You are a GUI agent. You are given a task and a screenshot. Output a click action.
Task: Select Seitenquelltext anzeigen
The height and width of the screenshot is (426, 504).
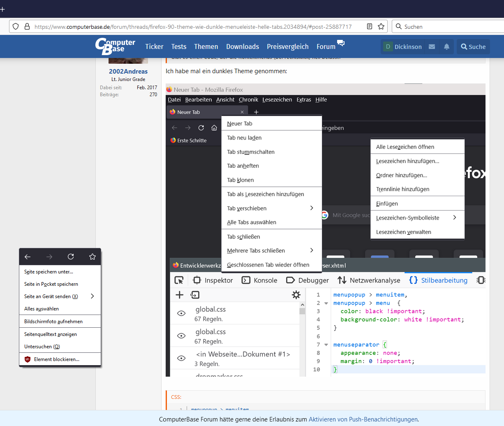60,334
